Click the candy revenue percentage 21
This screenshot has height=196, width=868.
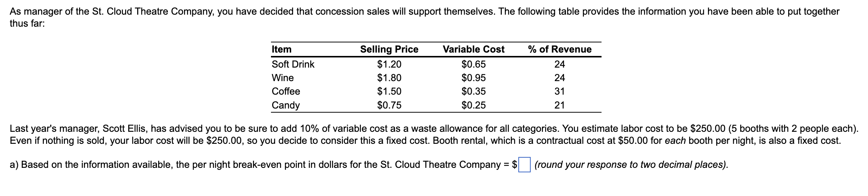[x=560, y=105]
